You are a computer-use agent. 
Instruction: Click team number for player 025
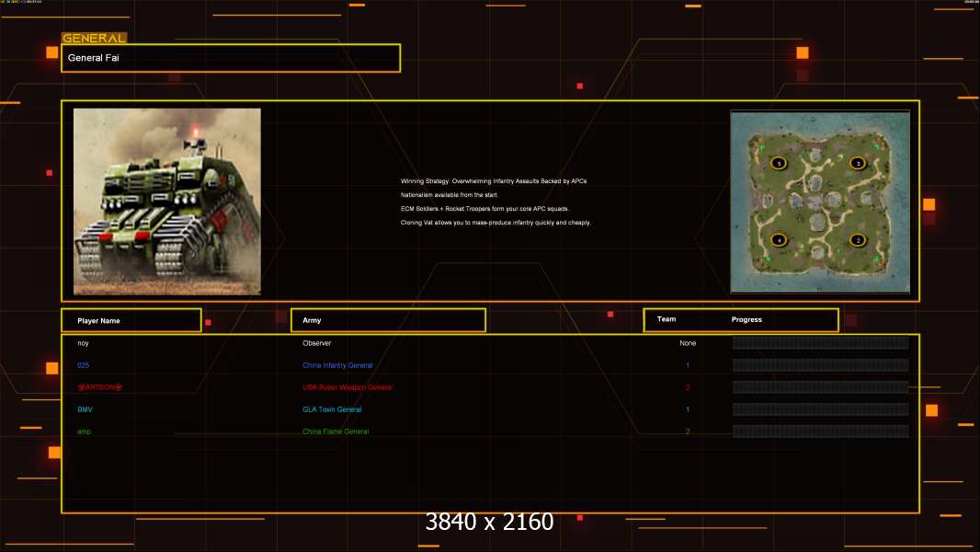click(688, 365)
